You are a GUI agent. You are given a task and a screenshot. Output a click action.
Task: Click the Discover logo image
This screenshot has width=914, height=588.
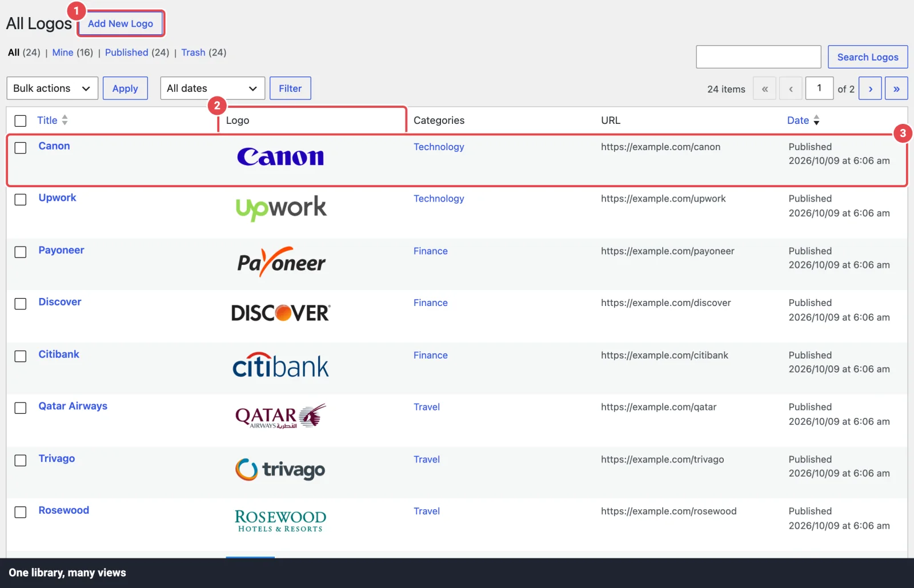[x=280, y=313]
